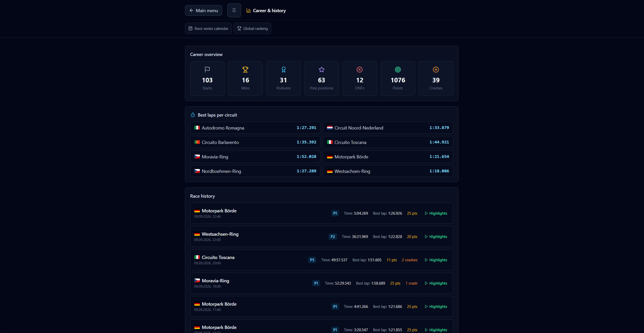
Task: Click the P2 badge on Westsachsen-Ring race
Action: (333, 237)
